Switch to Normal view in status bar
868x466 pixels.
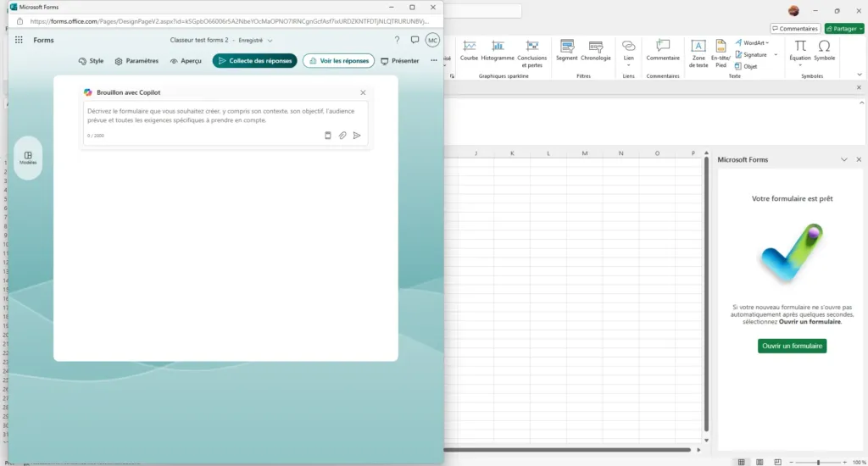(741, 462)
